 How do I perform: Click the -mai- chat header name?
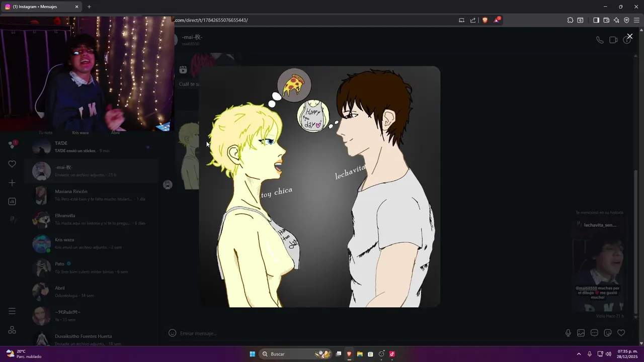coord(192,37)
